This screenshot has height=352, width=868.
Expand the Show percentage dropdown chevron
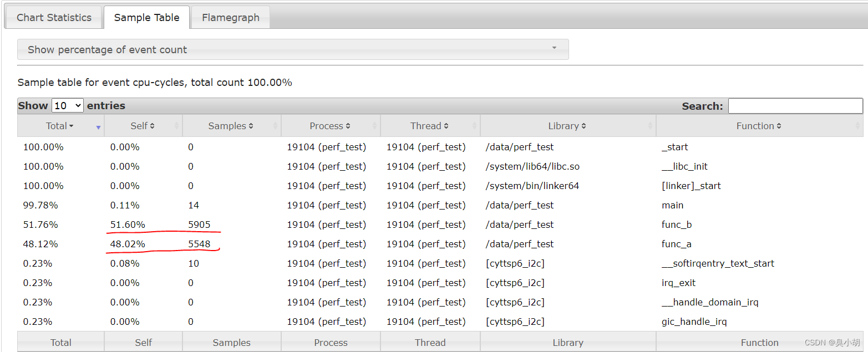tap(554, 49)
